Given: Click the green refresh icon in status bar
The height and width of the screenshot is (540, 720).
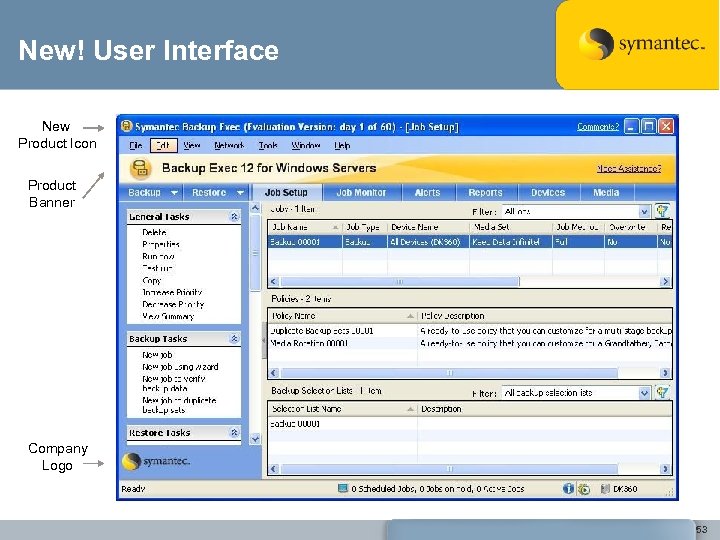Looking at the screenshot, I should click(x=584, y=489).
